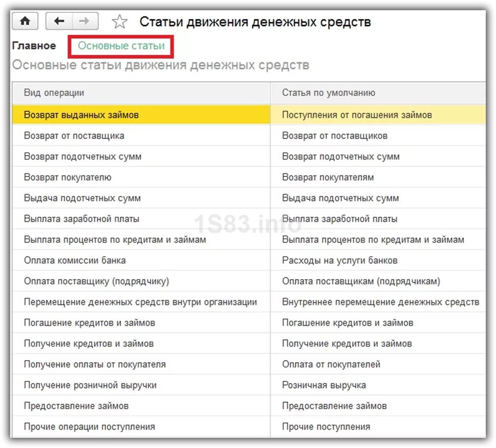Select Погашение кредитов и займов in Статья по умолчанию

point(378,323)
